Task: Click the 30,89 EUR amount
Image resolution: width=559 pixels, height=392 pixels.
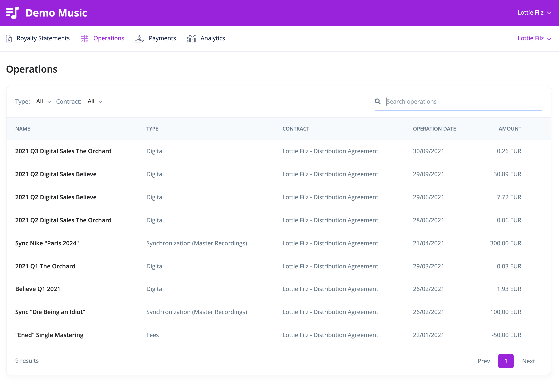Action: 507,174
